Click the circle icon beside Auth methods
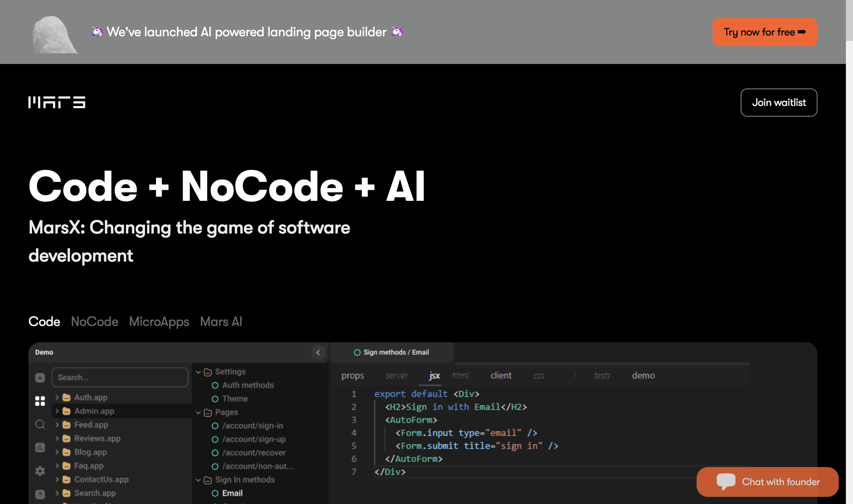The image size is (853, 504). (215, 385)
